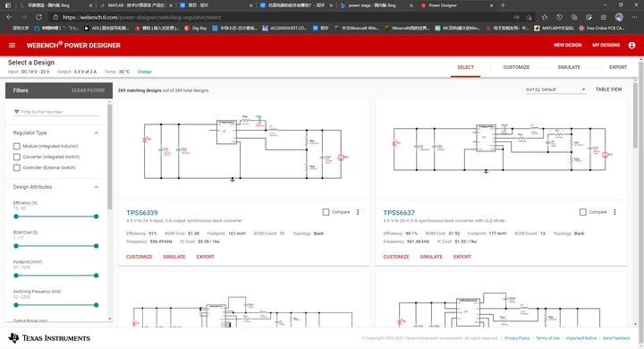Check Controller (External Switch) filter
The height and width of the screenshot is (349, 644).
pos(17,167)
